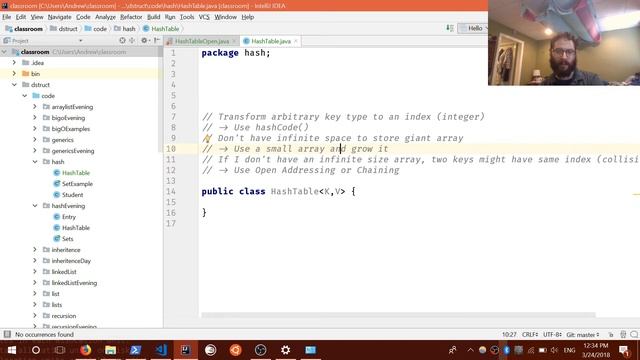
Task: Open the Refactor menu
Action: point(131,17)
